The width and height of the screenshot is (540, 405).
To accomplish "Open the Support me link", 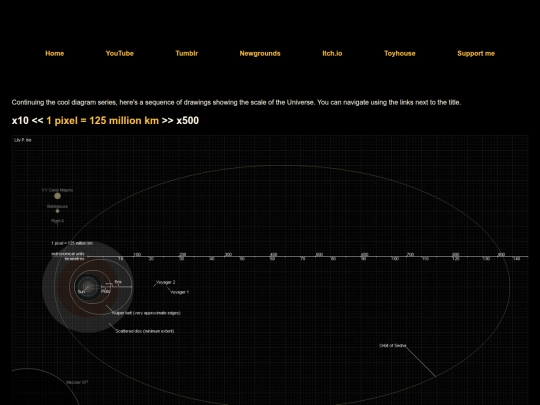I will (476, 53).
